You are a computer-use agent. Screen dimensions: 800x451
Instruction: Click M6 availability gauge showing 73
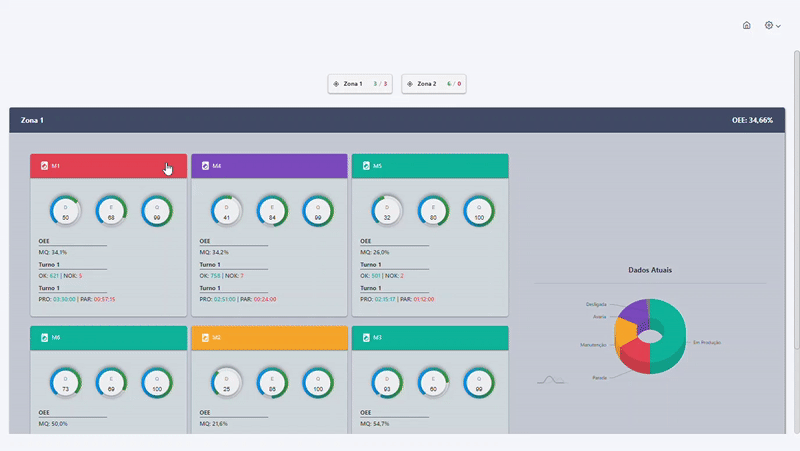point(65,382)
